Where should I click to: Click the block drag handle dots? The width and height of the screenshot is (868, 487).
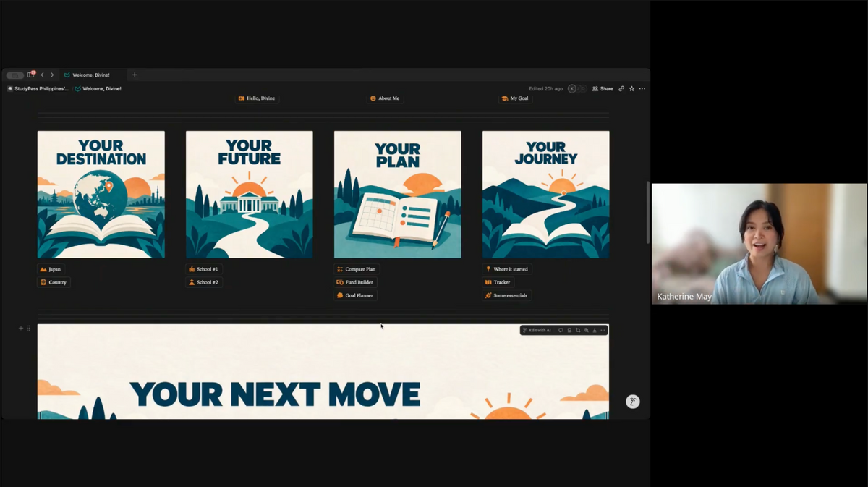point(29,329)
